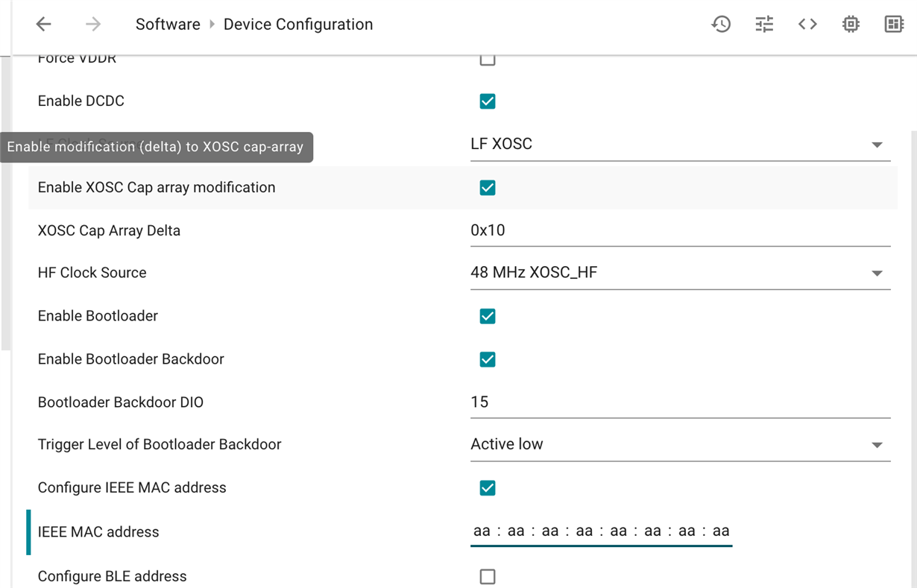Open the history icon in the toolbar
This screenshot has height=588, width=917.
click(x=721, y=24)
